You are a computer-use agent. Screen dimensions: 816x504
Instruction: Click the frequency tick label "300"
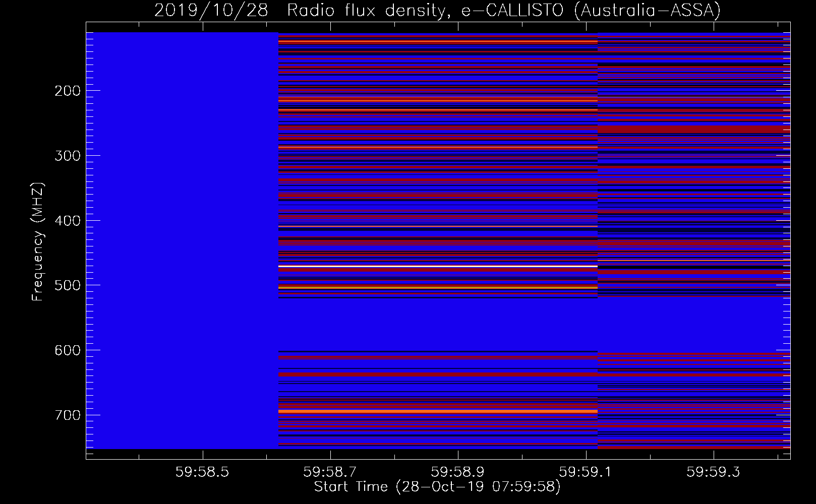pos(67,156)
